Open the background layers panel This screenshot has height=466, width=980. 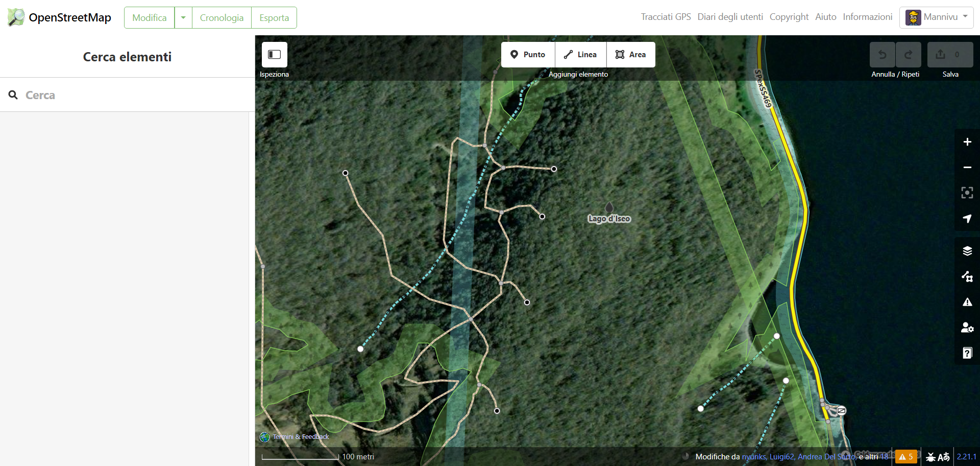967,251
